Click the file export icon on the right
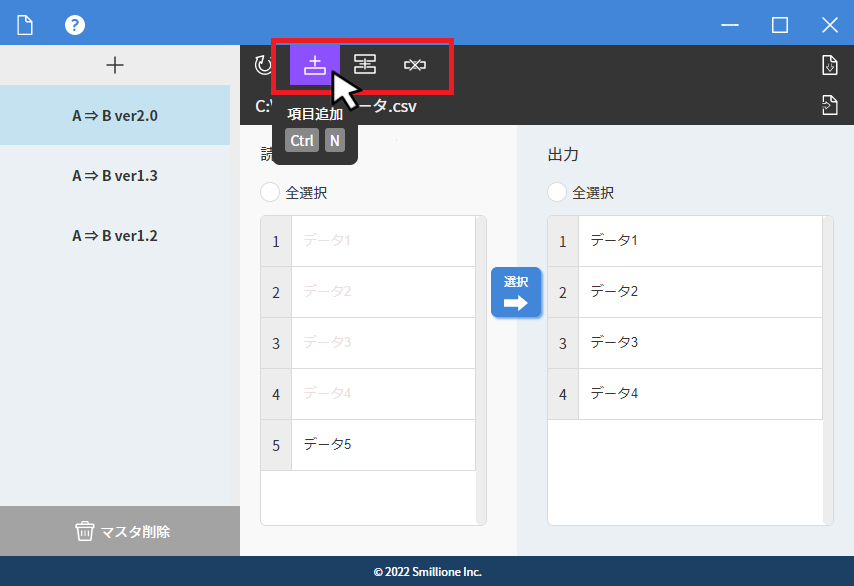 (x=829, y=104)
